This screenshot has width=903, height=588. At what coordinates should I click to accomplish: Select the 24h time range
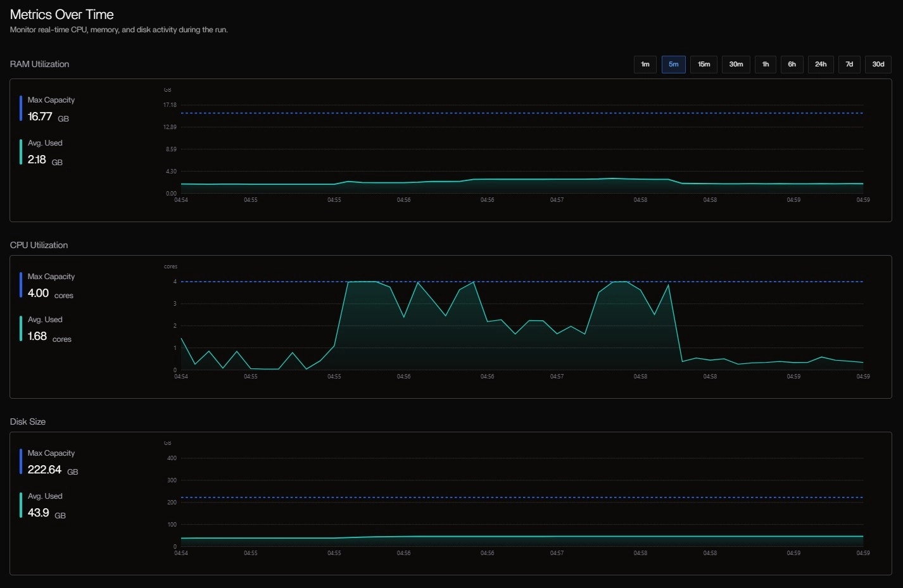821,64
